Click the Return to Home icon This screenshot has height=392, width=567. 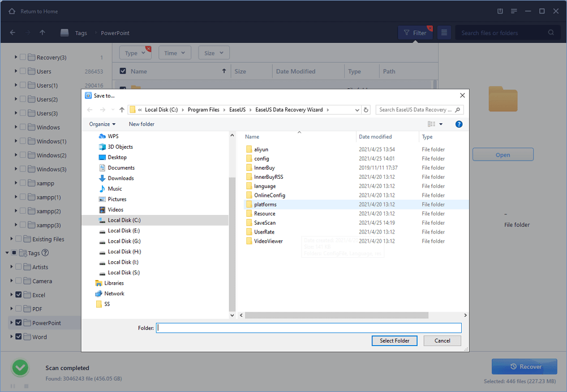(12, 11)
